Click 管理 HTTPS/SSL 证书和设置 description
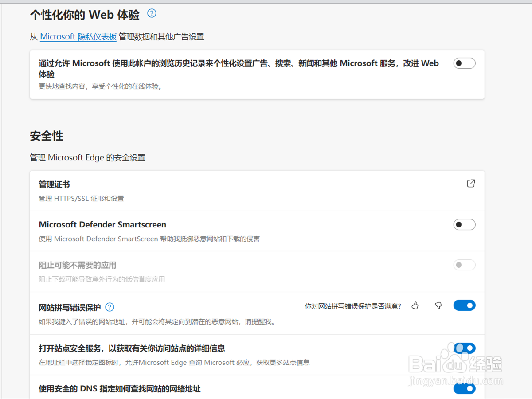The height and width of the screenshot is (399, 532). click(81, 199)
